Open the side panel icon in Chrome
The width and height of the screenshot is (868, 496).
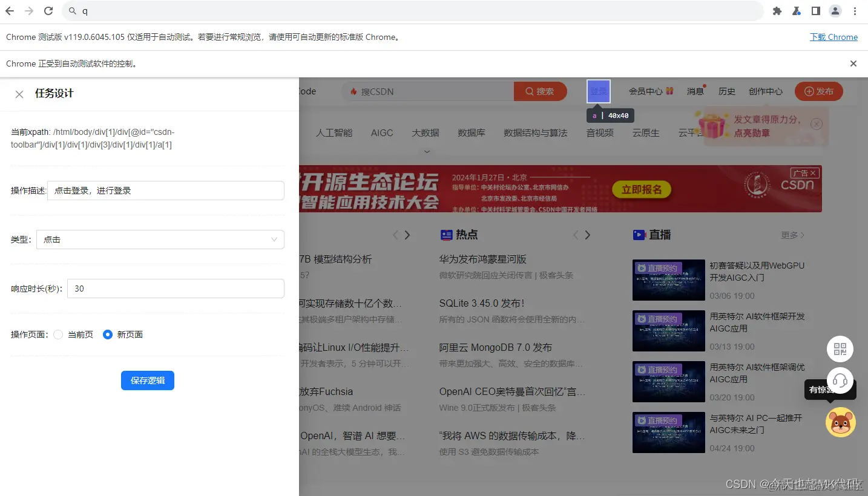(x=816, y=11)
